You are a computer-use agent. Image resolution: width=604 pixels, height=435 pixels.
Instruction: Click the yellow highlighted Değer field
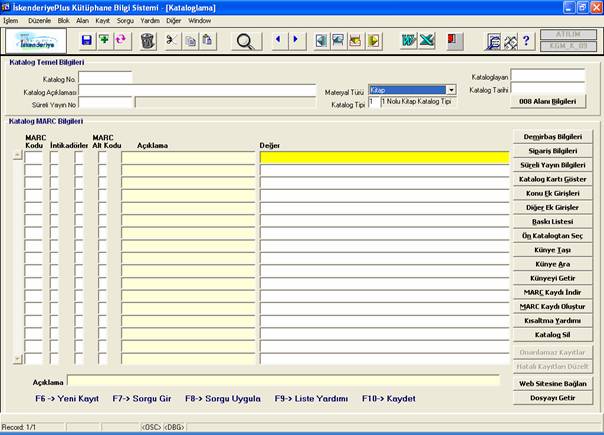click(x=385, y=158)
